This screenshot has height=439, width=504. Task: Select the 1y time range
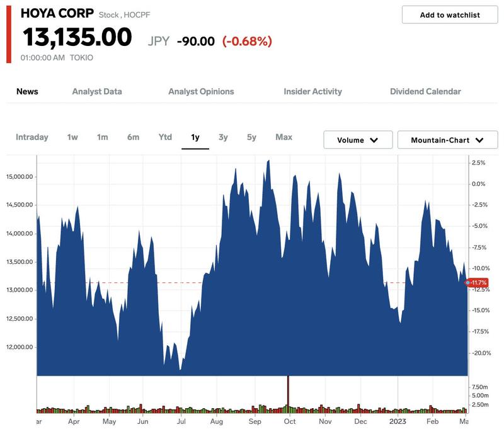(x=195, y=137)
